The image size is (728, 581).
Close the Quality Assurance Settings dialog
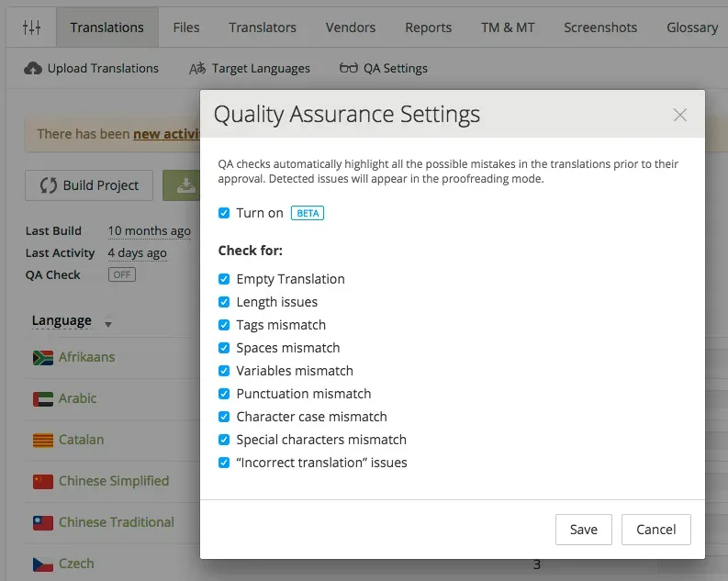tap(679, 115)
